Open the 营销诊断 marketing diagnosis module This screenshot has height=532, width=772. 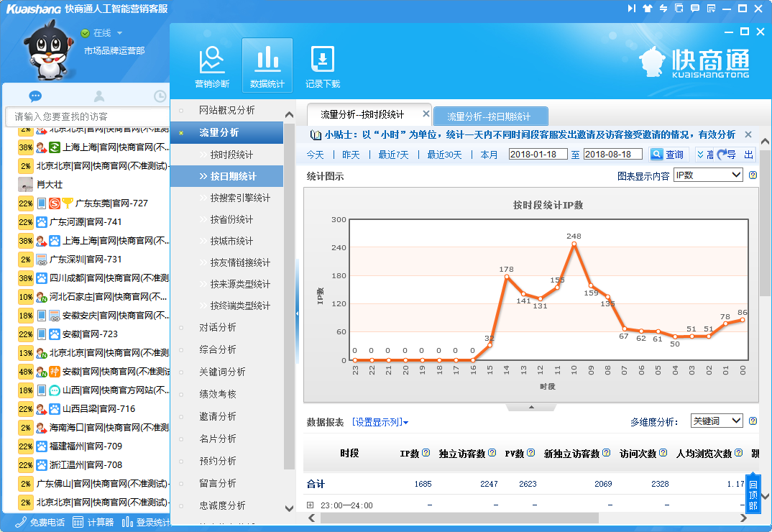click(x=212, y=66)
